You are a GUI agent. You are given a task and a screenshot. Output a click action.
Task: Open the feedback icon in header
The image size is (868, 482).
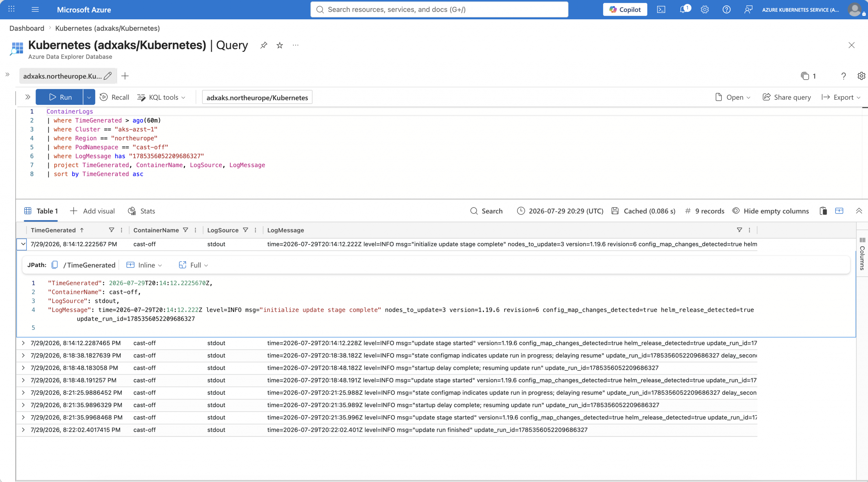coord(748,9)
